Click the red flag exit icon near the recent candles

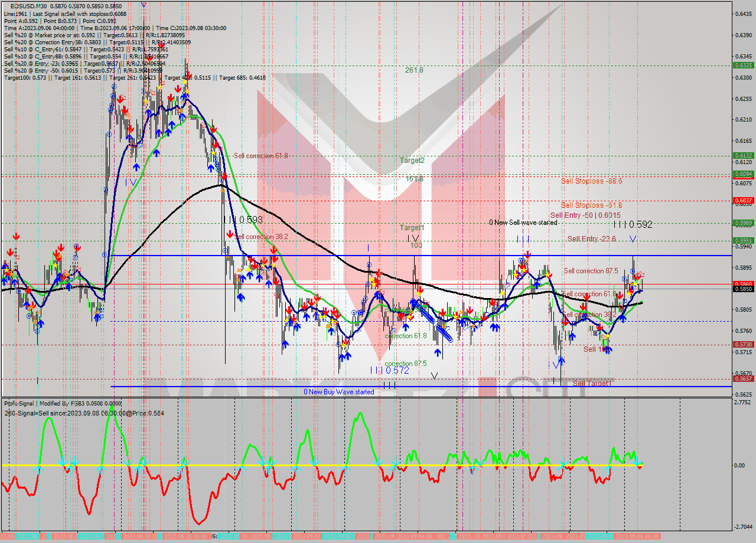[641, 273]
